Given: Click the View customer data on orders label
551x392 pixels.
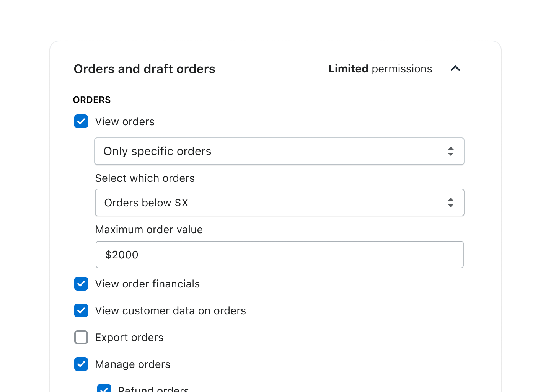Looking at the screenshot, I should coord(170,311).
